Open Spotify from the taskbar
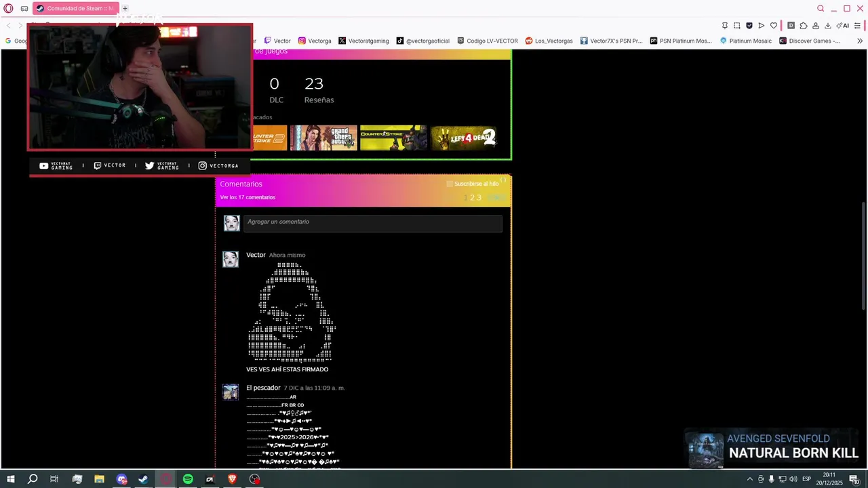 [x=188, y=479]
